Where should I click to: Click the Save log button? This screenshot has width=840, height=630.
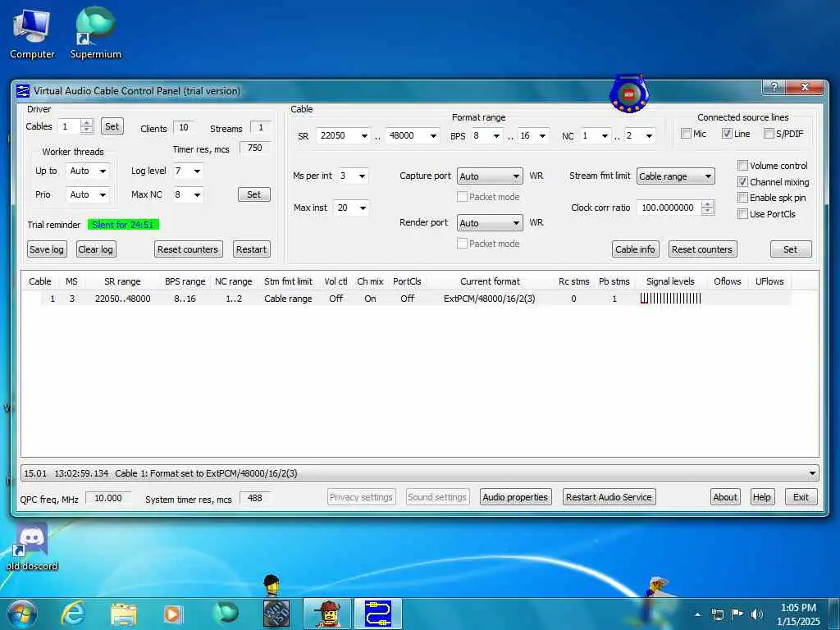47,249
